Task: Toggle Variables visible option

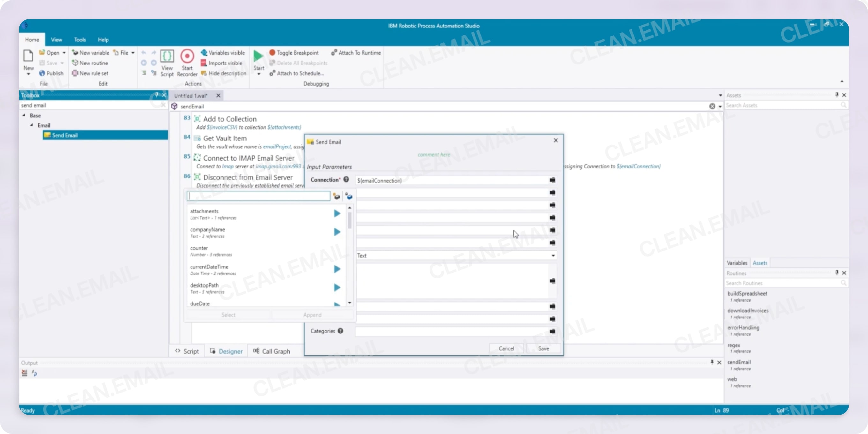Action: point(222,53)
